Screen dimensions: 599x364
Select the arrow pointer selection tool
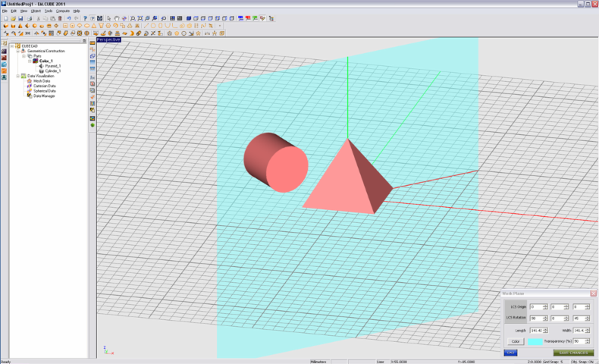[108, 18]
